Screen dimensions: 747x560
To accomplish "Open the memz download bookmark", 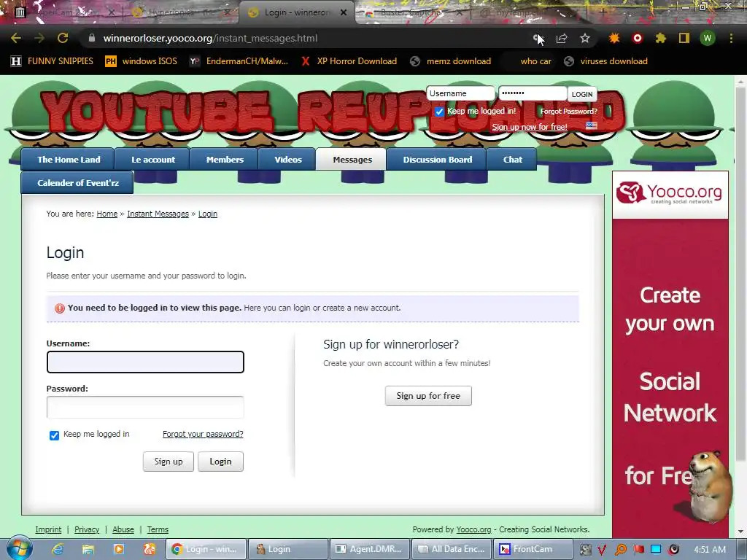I will pos(451,61).
